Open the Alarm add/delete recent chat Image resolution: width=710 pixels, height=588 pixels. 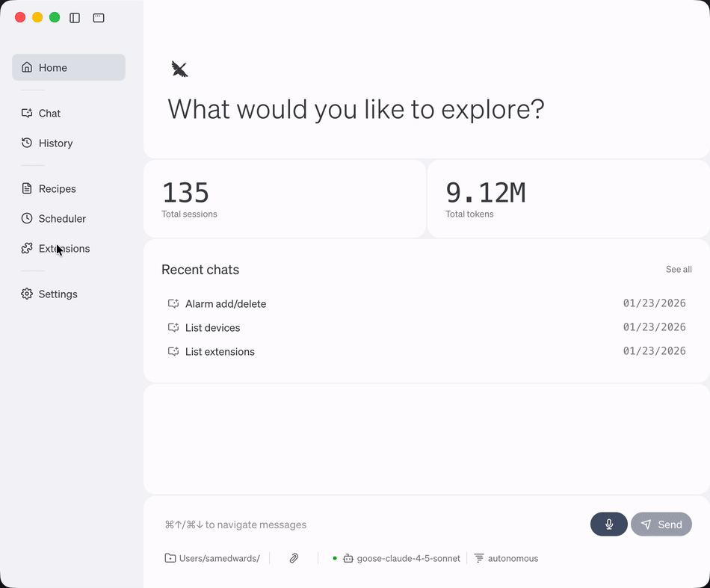[226, 303]
